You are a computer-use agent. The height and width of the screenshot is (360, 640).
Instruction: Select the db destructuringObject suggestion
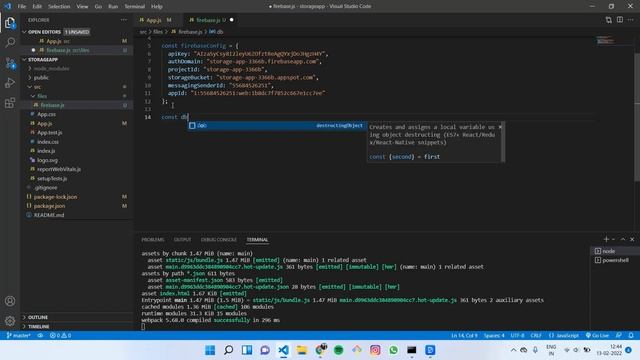(276, 126)
